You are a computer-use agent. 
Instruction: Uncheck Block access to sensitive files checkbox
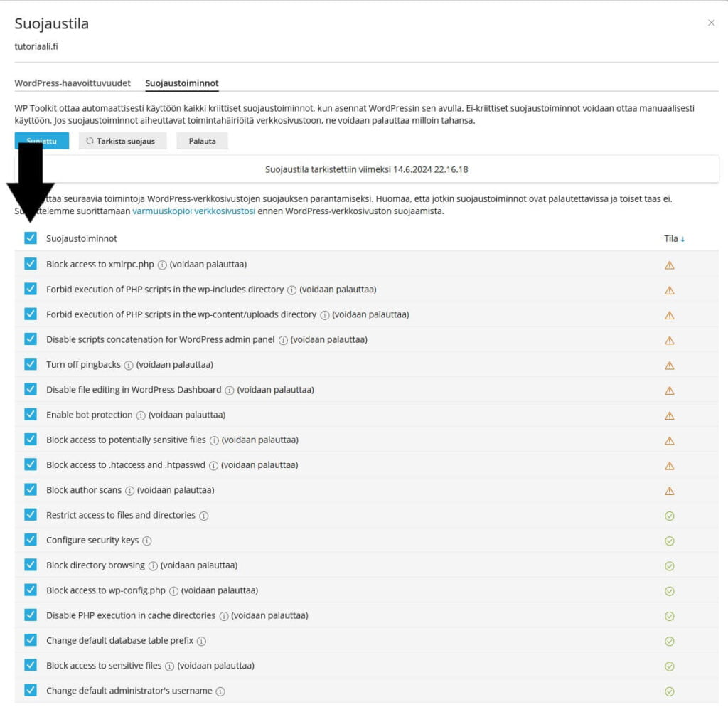click(31, 666)
